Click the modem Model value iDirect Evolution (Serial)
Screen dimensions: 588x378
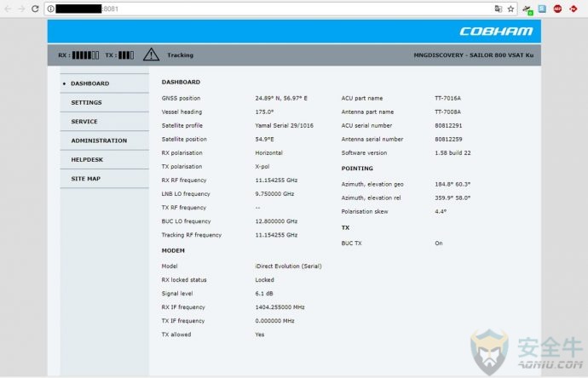(288, 266)
